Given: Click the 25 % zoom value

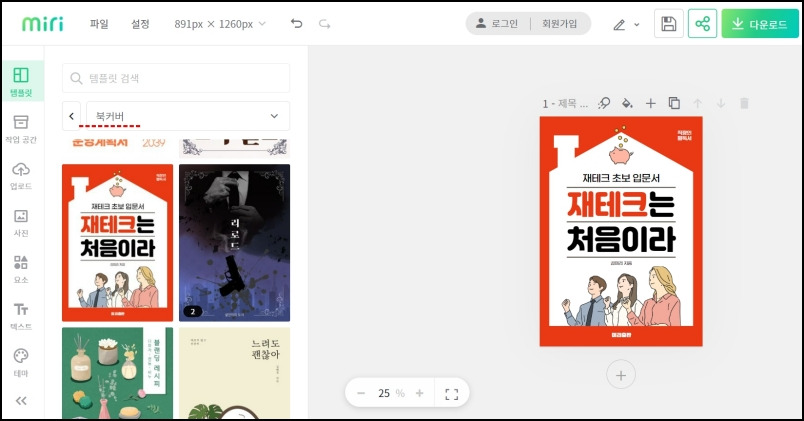Looking at the screenshot, I should pos(391,393).
